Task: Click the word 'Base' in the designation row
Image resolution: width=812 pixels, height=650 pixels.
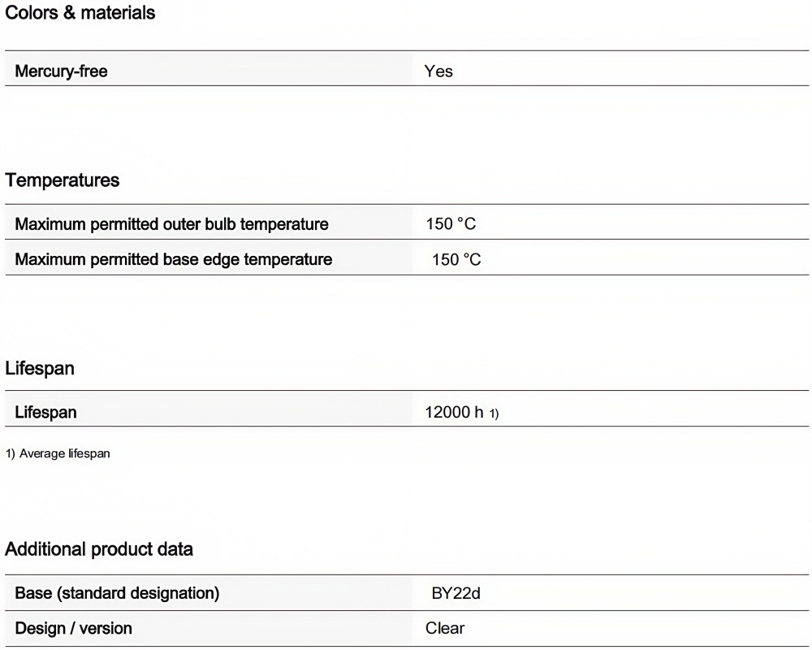Action: point(32,594)
